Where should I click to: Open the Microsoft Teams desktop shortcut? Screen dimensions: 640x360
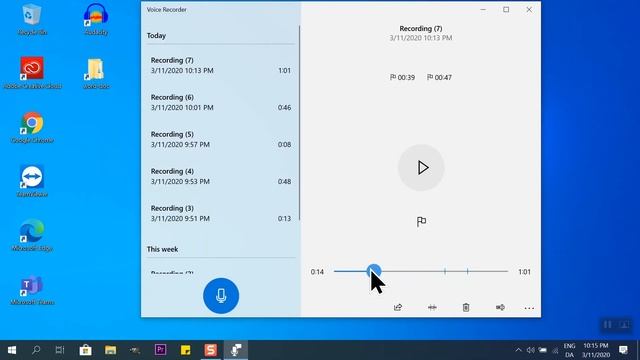[x=32, y=289]
